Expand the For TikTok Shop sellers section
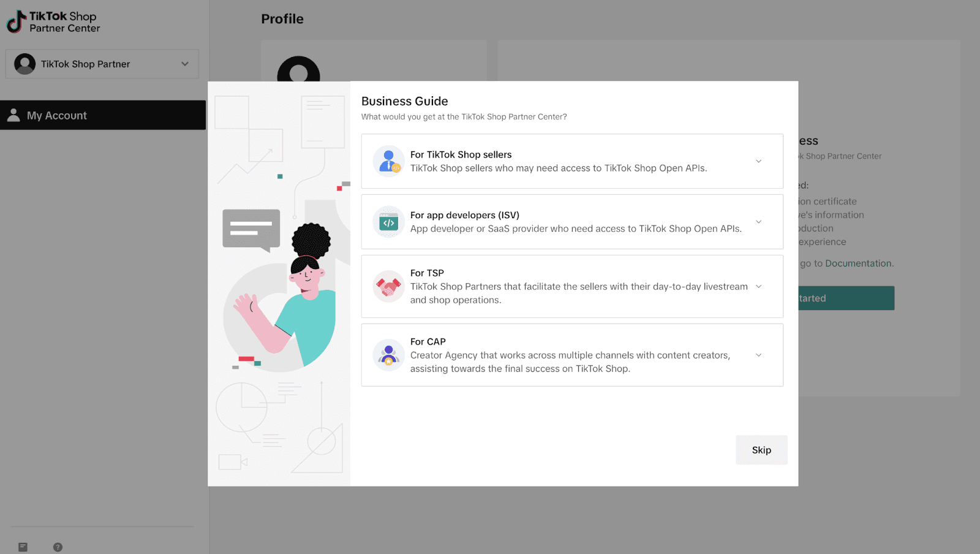Viewport: 980px width, 554px height. point(758,161)
